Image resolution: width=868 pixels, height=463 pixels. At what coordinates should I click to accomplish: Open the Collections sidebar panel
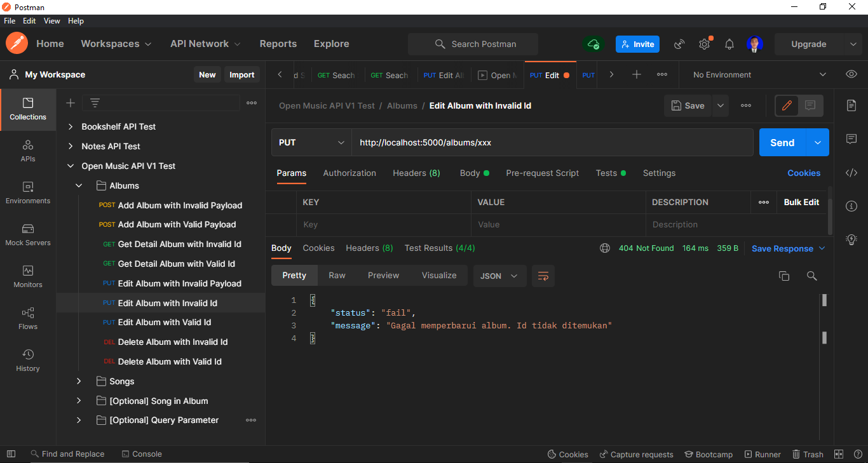(28, 109)
